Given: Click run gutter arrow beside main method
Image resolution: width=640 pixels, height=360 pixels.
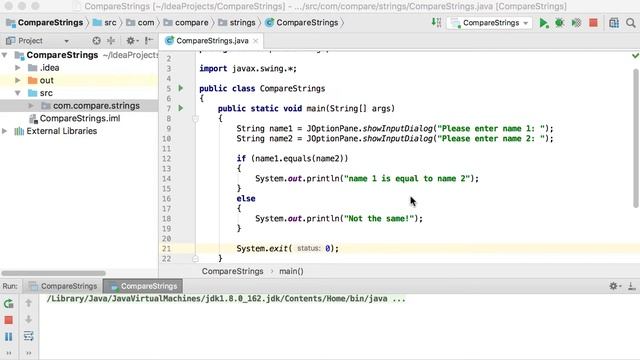Looking at the screenshot, I should [181, 108].
